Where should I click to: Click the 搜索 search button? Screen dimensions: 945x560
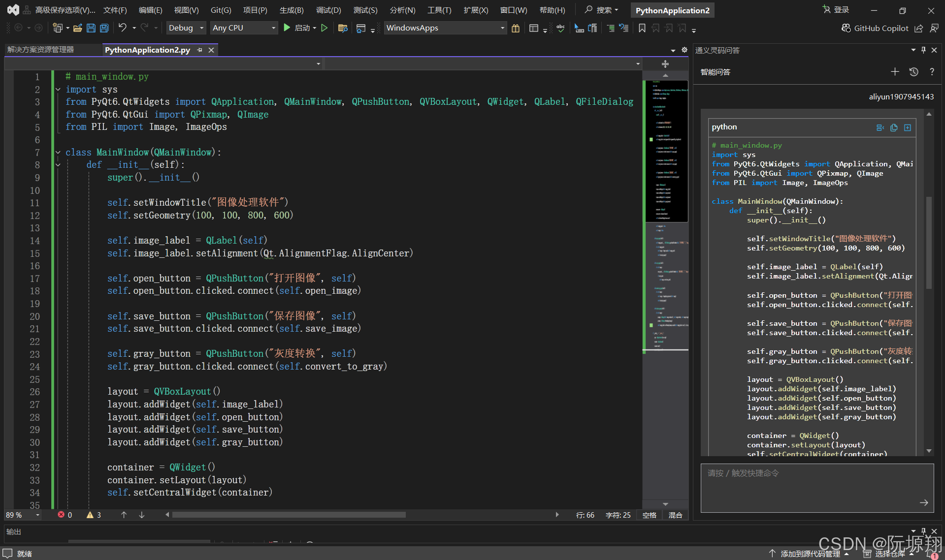(x=601, y=10)
